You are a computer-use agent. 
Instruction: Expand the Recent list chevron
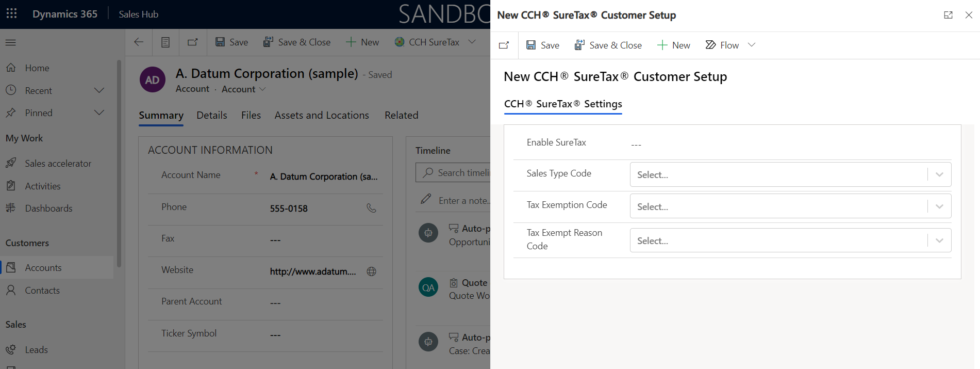tap(99, 91)
